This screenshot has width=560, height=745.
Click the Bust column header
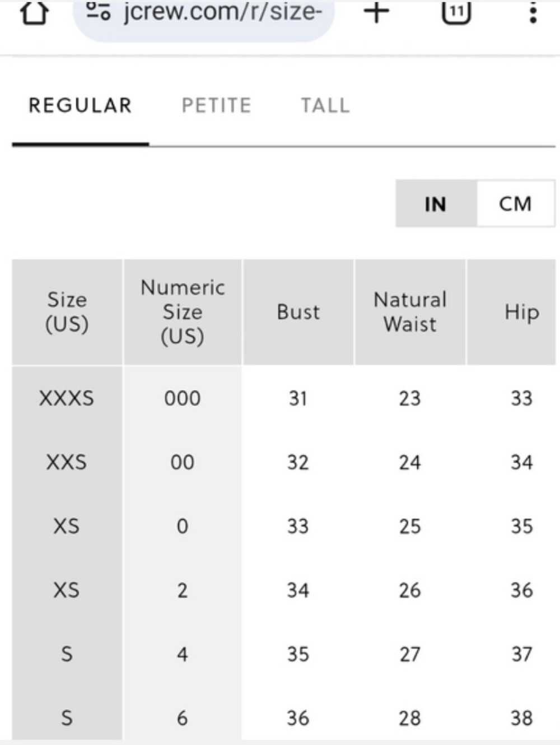298,312
